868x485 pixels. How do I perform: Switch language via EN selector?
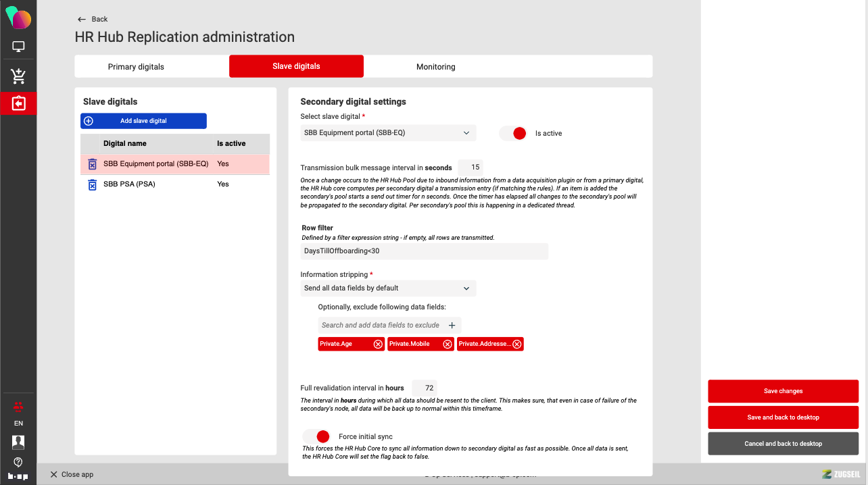(x=18, y=424)
